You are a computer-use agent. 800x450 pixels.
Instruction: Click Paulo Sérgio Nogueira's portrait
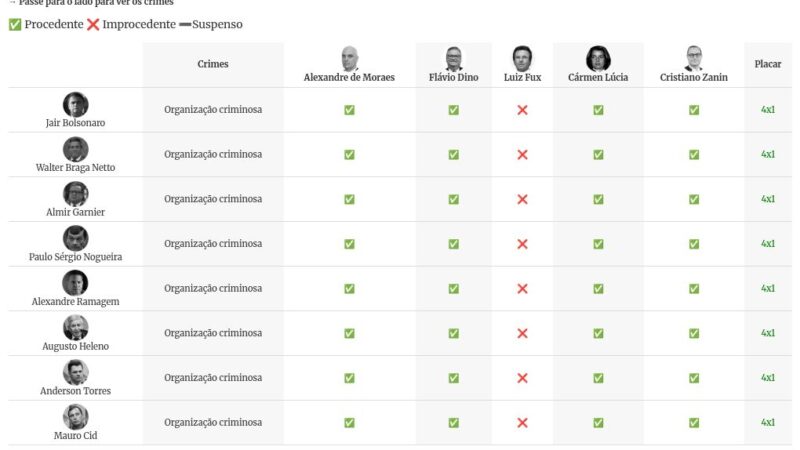pos(76,238)
